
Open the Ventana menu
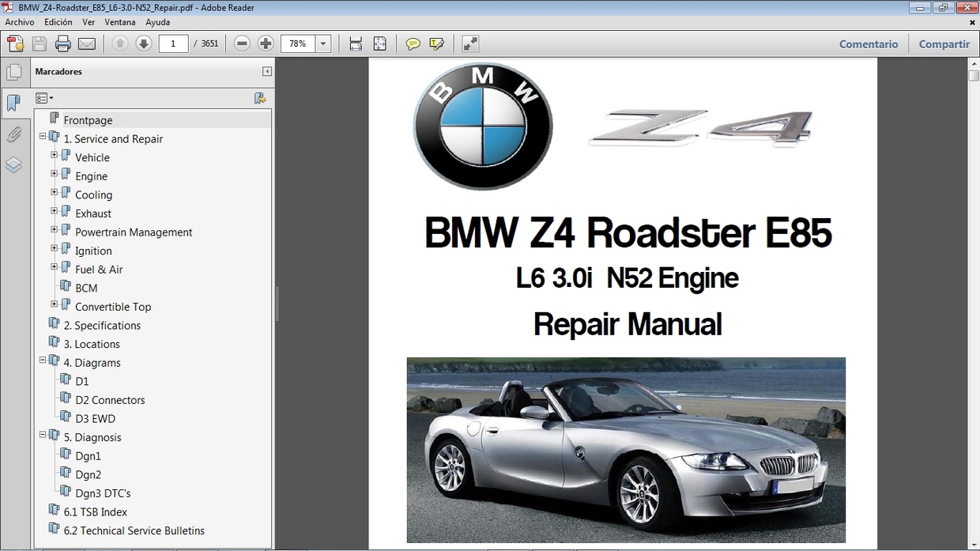coord(120,22)
